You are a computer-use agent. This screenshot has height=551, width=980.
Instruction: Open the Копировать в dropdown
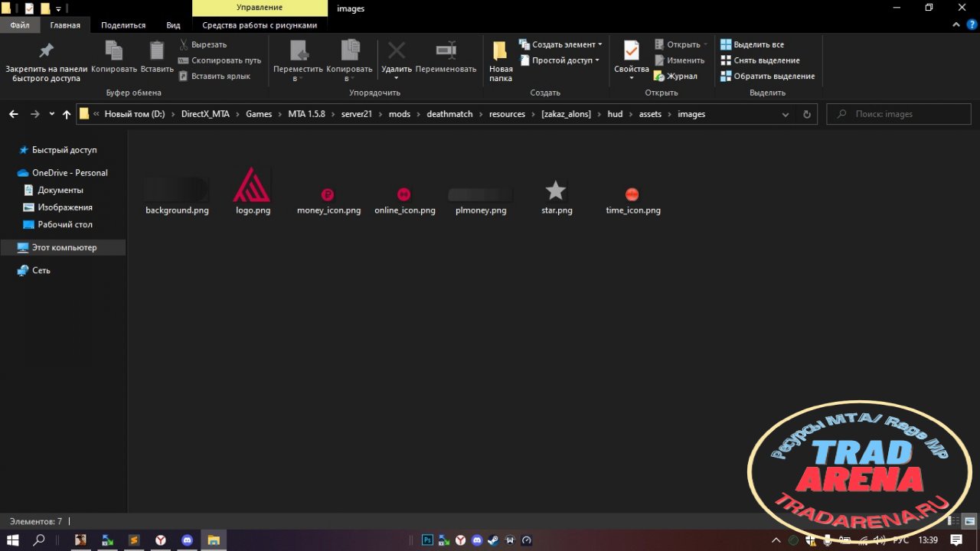tap(349, 61)
